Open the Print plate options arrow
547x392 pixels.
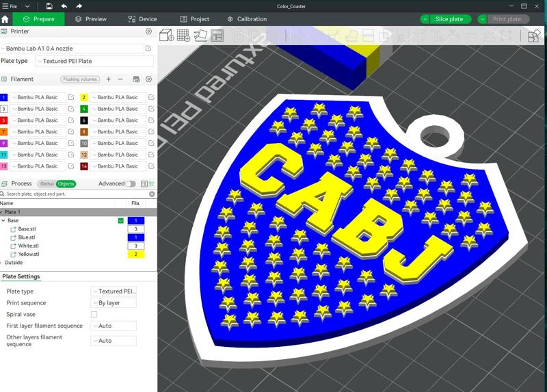[482, 19]
